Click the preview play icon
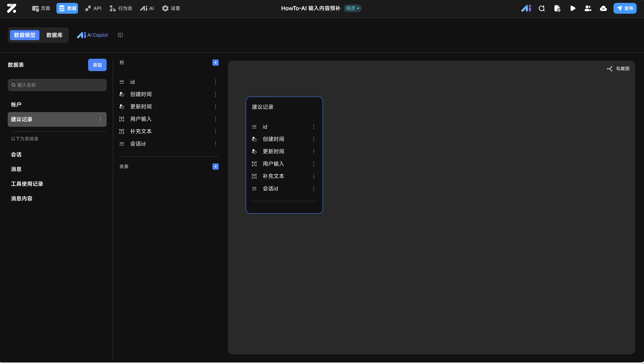Screen dimensions: 644x364 [573, 9]
